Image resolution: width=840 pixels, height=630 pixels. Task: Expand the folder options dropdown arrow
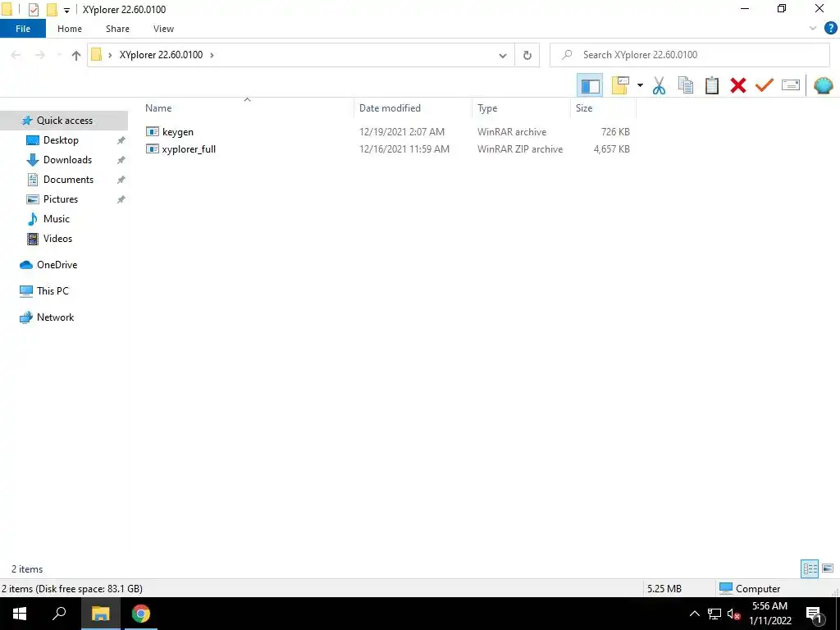[x=640, y=85]
